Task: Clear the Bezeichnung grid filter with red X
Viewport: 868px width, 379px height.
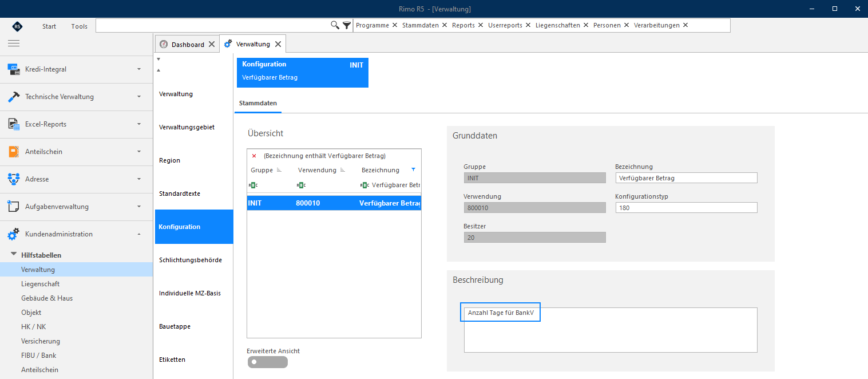Action: tap(254, 156)
